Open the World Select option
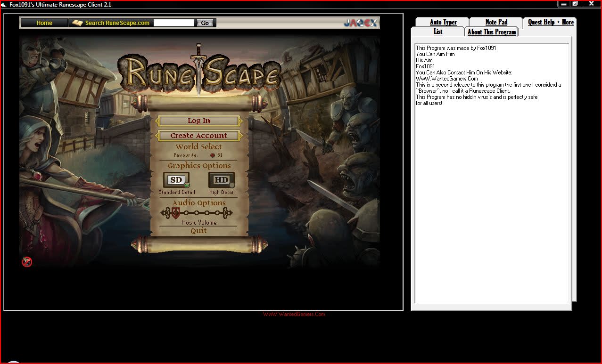The width and height of the screenshot is (602, 364). (x=199, y=147)
